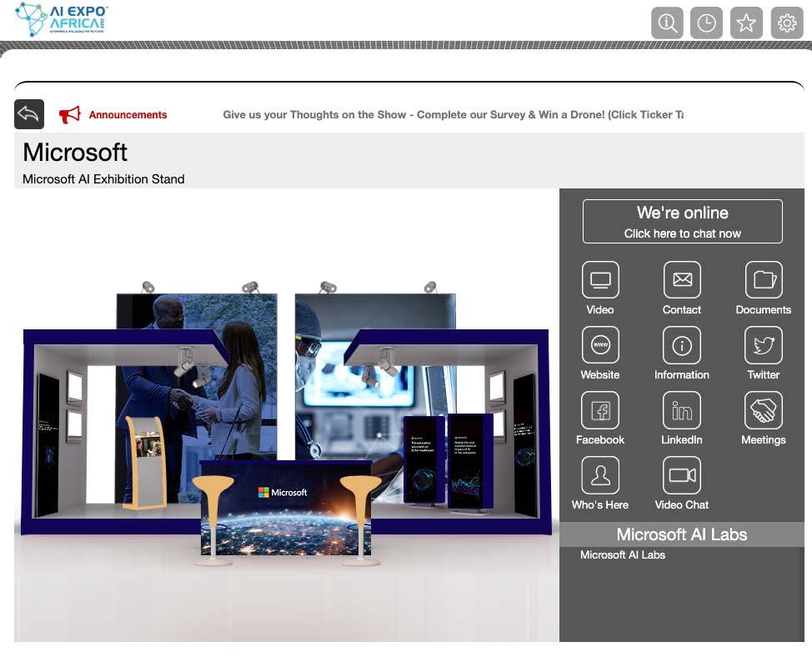Image resolution: width=812 pixels, height=667 pixels.
Task: Click the survey ticker announcement text
Action: (x=454, y=115)
